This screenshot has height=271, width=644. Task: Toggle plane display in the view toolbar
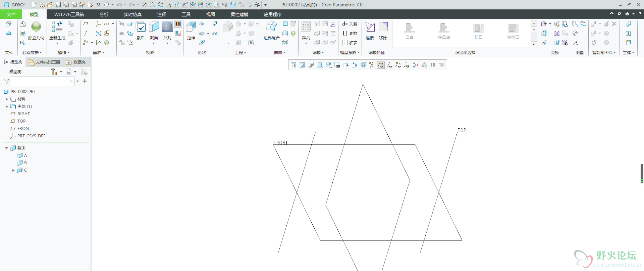point(381,65)
